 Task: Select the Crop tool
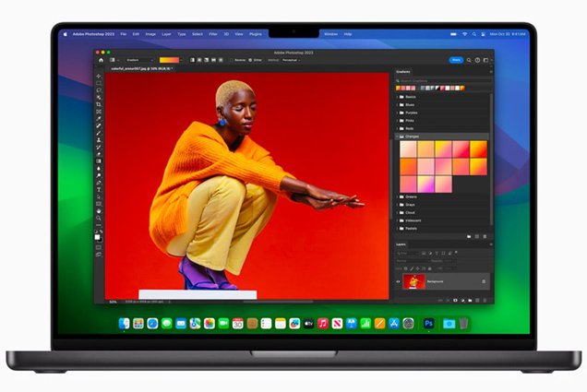[x=99, y=104]
